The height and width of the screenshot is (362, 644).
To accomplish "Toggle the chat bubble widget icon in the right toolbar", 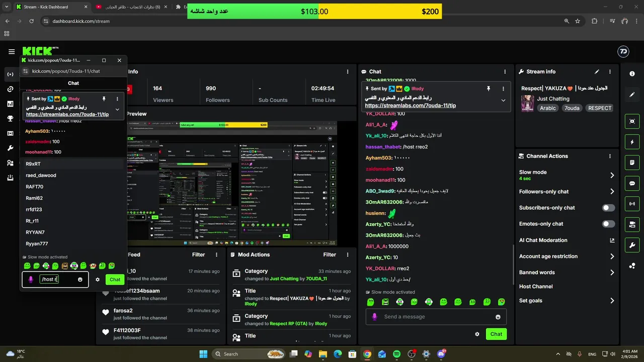I will (632, 183).
